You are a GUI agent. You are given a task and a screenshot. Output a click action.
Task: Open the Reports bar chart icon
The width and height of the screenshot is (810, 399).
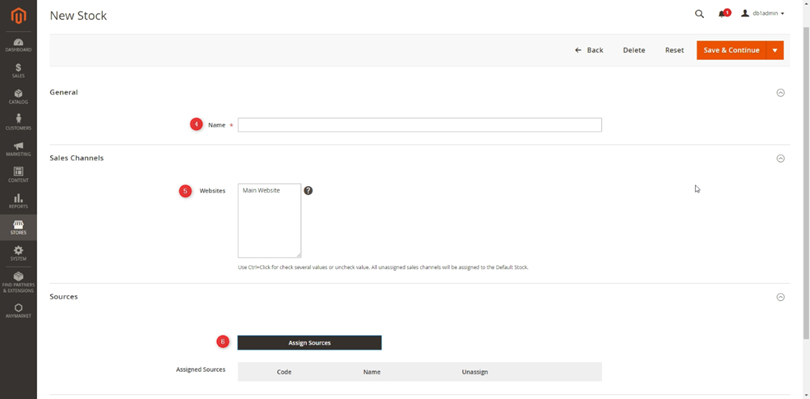click(18, 198)
